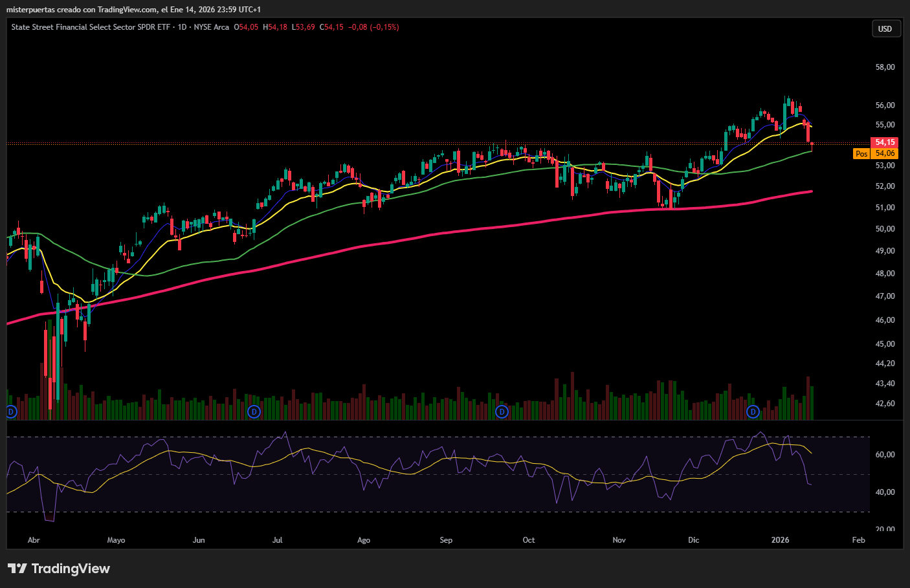Click the change value −0,08 (−0,15%)
The width and height of the screenshot is (910, 588).
coord(373,27)
